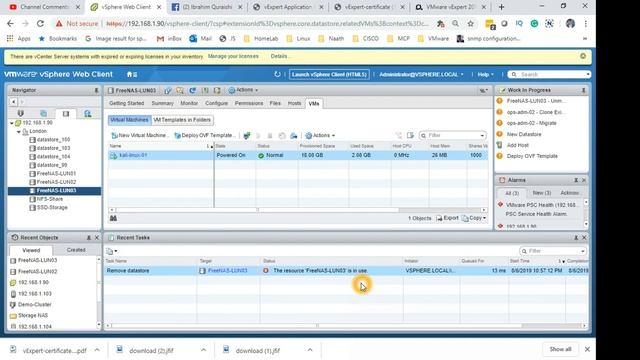Viewport: 640px width, 360px height.
Task: Collapse the 192.168.1.90 vCenter tree node
Action: 12,123
